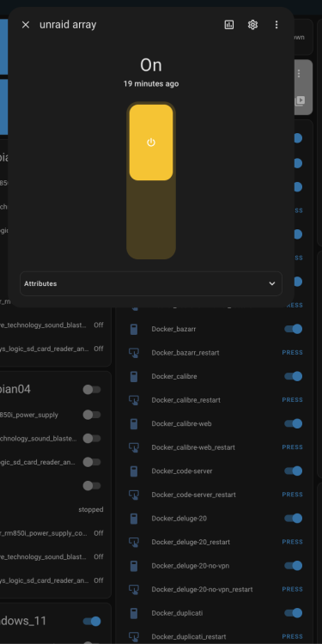Viewport: 322px width, 644px height.
Task: Toggle the Docker_code-server switch
Action: [294, 471]
